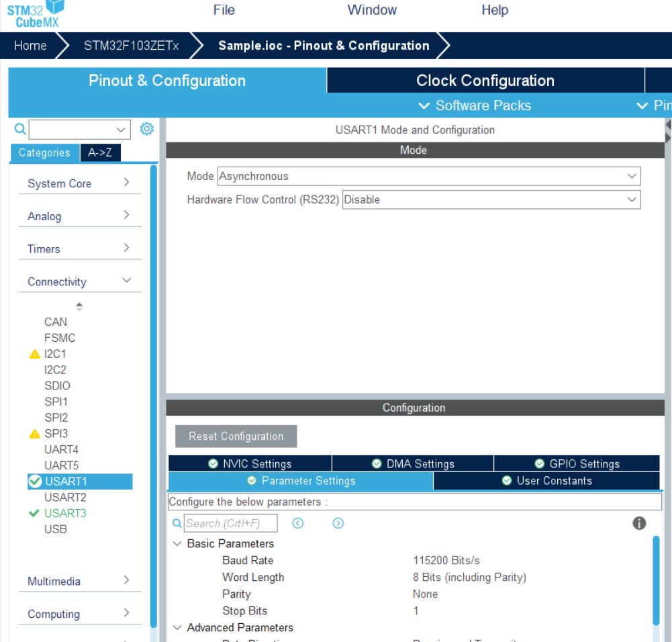Screen dimensions: 672x642
Task: Expand the Computing category
Action: coord(80,614)
